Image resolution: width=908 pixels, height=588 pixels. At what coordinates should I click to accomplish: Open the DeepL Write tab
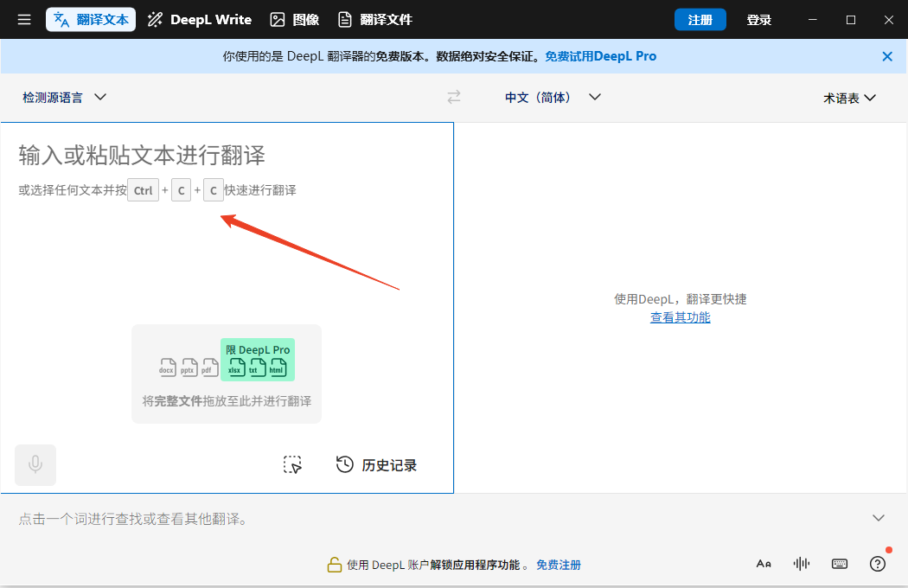click(x=200, y=20)
